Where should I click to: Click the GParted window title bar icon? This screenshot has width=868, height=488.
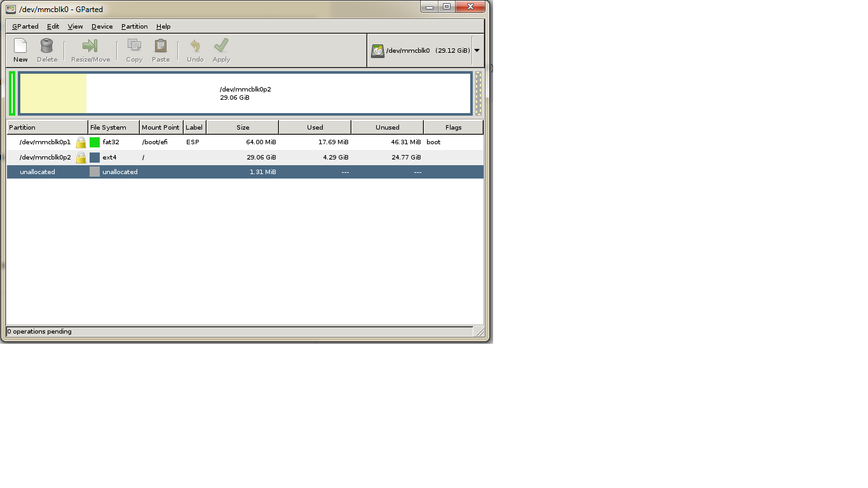[x=11, y=9]
